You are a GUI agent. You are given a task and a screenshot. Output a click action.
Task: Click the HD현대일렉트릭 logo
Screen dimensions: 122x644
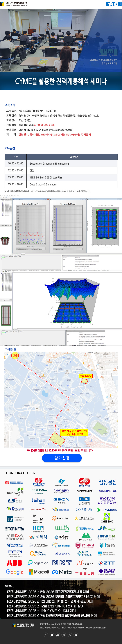[x=107, y=510]
